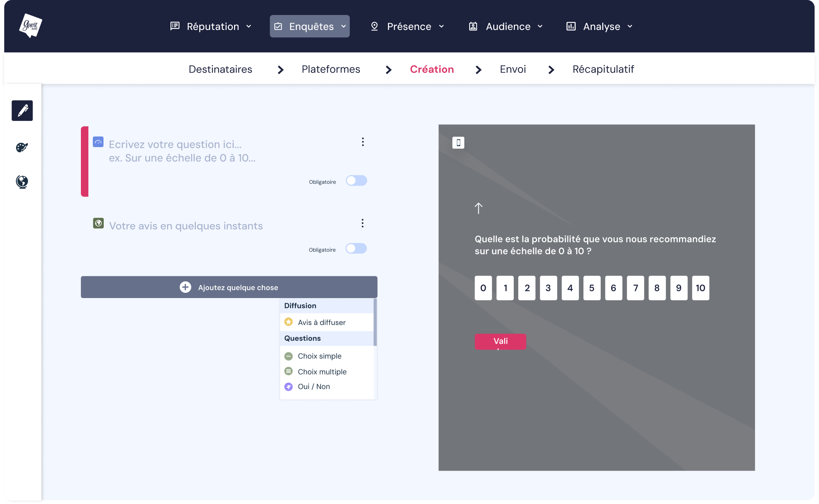Screen dimensions: 819x504
Task: Select the Création step
Action: pyautogui.click(x=432, y=69)
